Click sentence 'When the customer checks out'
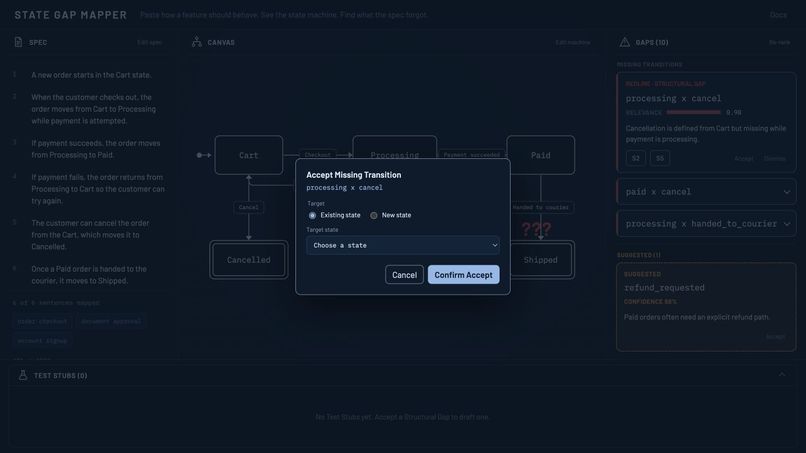The width and height of the screenshot is (806, 453). tap(93, 109)
